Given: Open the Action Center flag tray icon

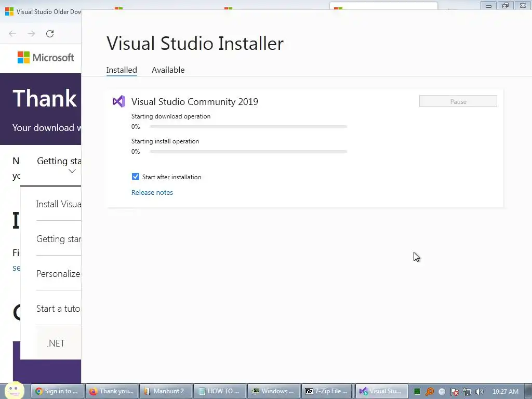Looking at the screenshot, I should point(454,392).
